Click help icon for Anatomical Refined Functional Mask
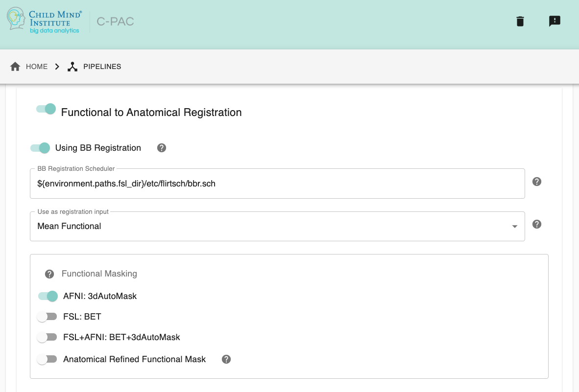Screen dimensions: 579x392 tap(226, 359)
